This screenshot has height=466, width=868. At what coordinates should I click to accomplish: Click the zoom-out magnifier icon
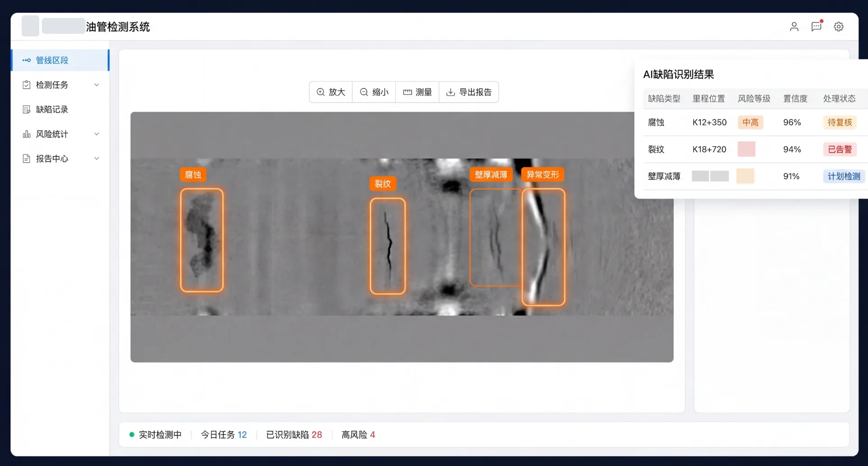(364, 92)
